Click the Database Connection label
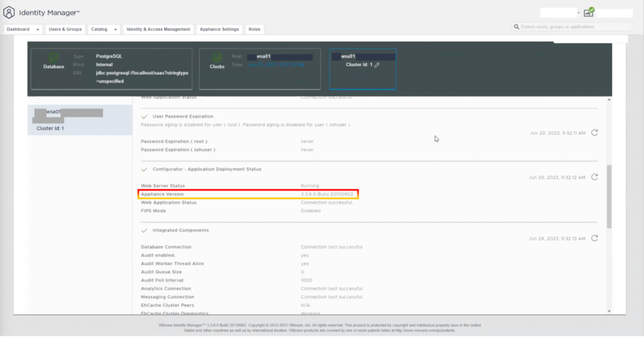Screen dimensions: 644x338 click(x=166, y=247)
